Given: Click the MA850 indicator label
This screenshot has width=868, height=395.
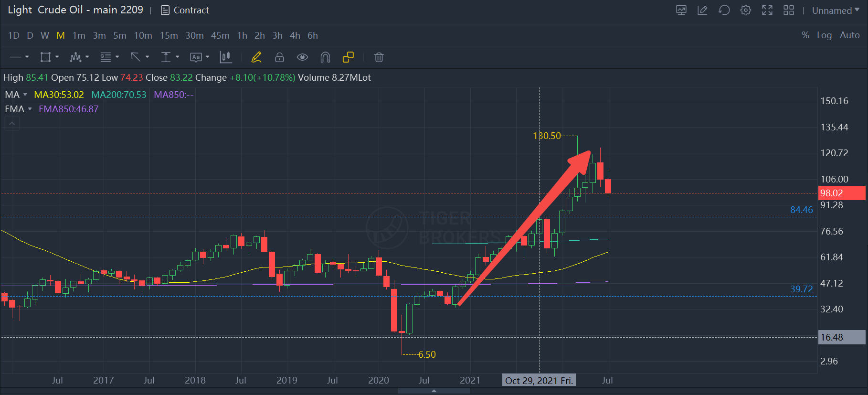Looking at the screenshot, I should (174, 95).
